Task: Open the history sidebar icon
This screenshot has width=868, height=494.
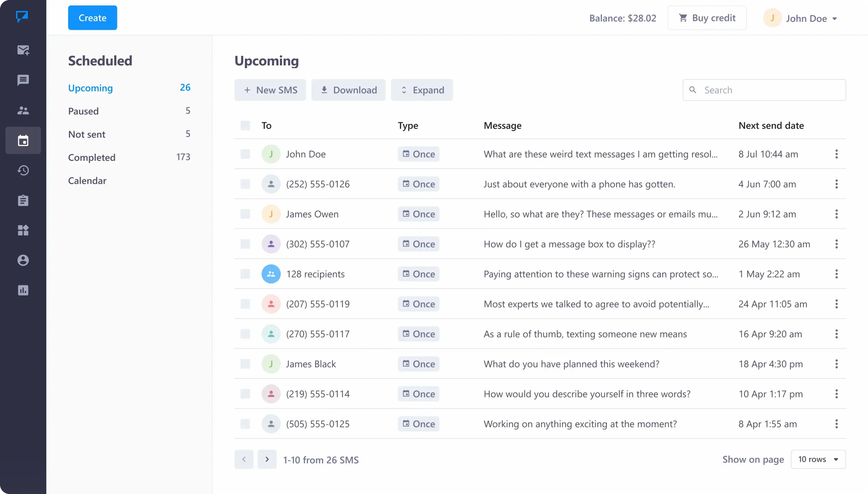Action: (x=23, y=170)
